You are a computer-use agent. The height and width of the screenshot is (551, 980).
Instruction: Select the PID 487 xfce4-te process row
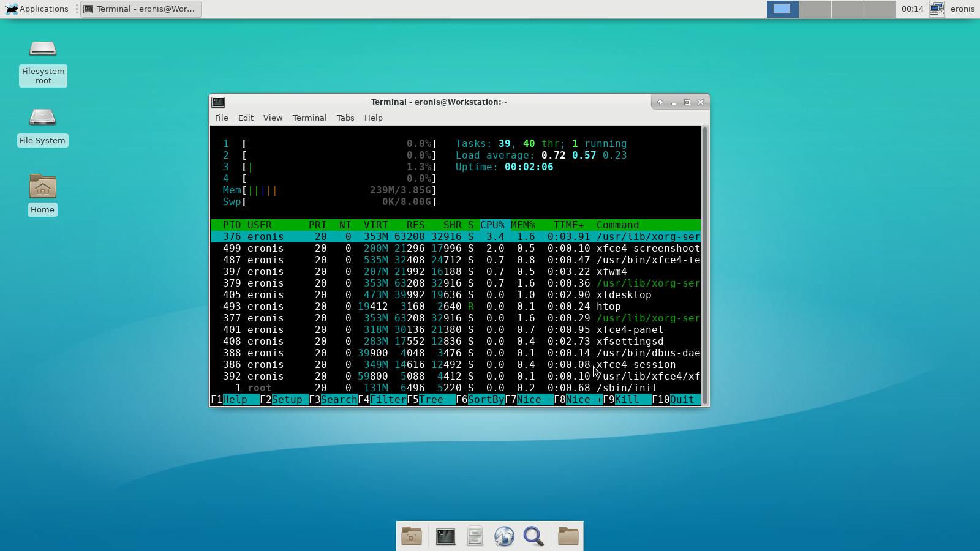coord(456,260)
